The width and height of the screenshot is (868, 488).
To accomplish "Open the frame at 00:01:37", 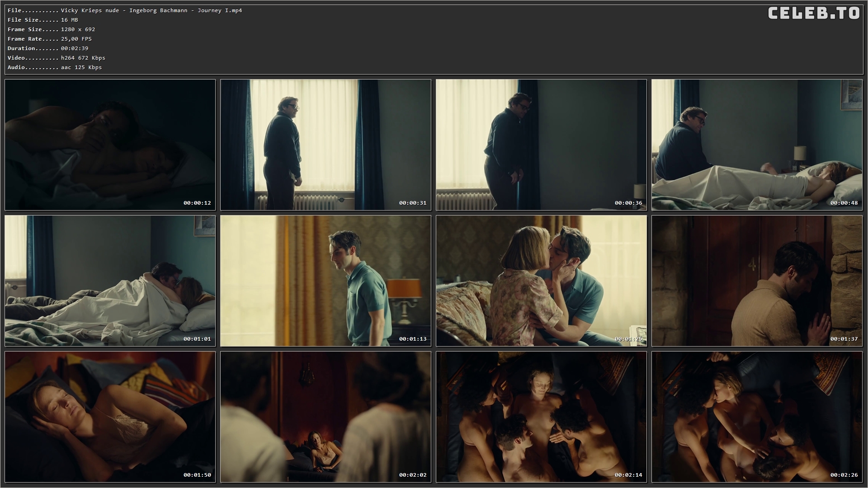I will [757, 281].
